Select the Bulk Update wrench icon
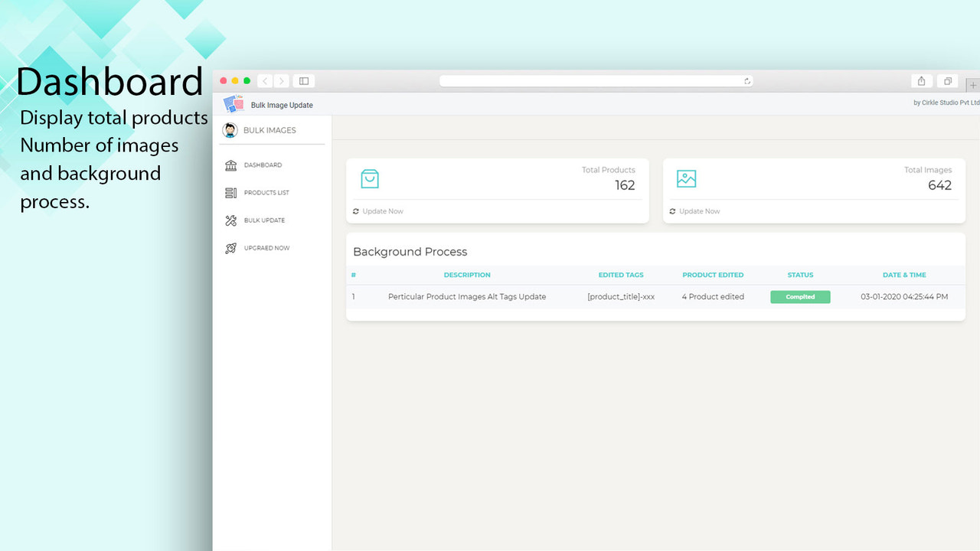 point(230,220)
